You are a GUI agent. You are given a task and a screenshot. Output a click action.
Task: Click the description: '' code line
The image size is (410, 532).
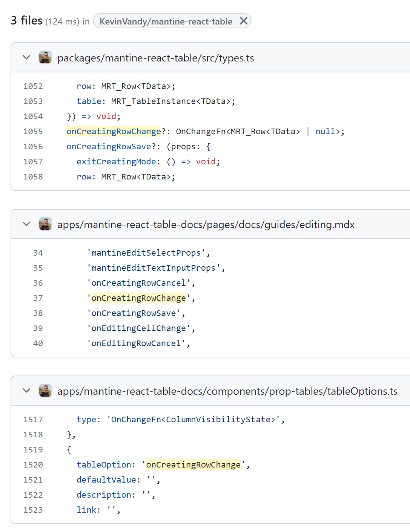point(116,495)
